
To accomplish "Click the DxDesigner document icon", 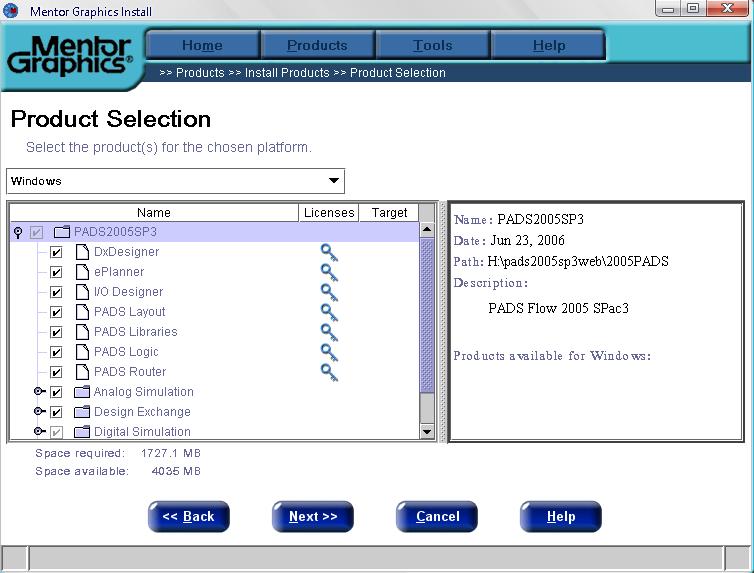I will (x=83, y=252).
